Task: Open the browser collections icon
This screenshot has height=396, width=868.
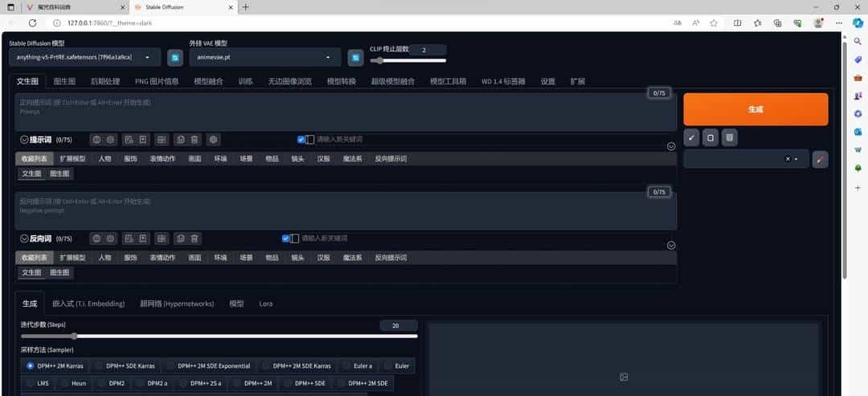Action: [777, 23]
